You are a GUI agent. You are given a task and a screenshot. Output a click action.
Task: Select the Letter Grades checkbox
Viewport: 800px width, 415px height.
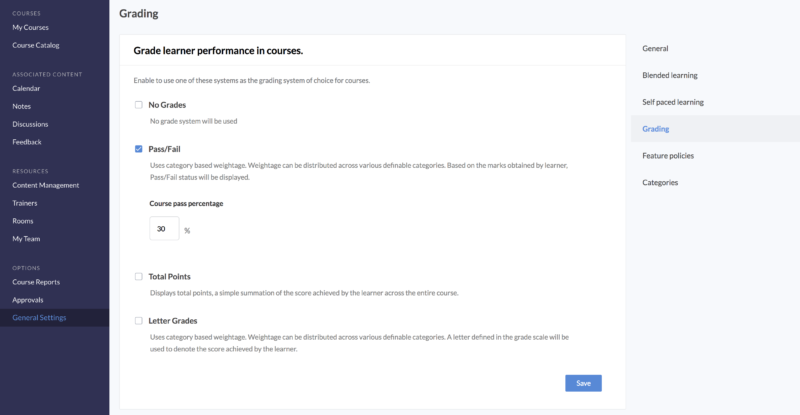click(x=139, y=321)
